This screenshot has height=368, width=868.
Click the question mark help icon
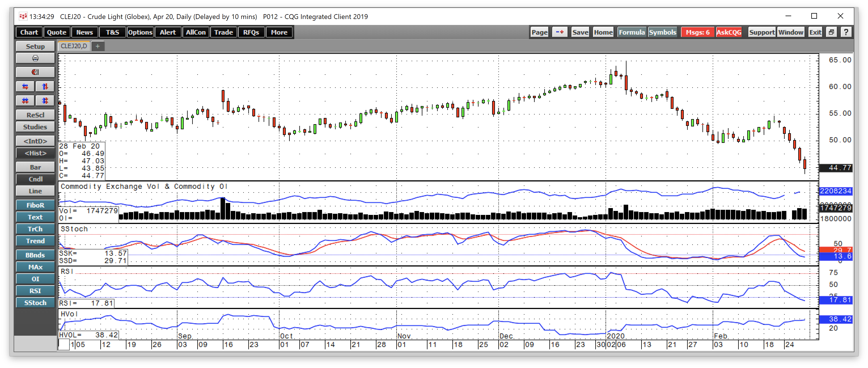(846, 32)
